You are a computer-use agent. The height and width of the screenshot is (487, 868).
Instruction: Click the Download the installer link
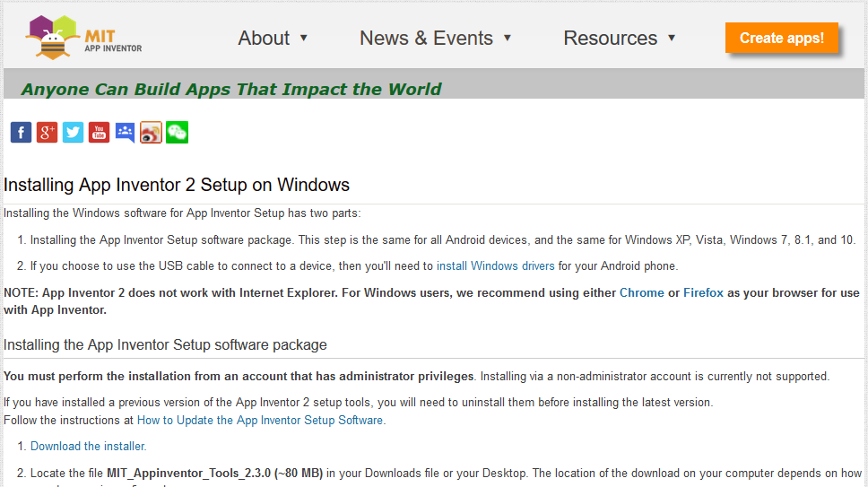coord(88,446)
